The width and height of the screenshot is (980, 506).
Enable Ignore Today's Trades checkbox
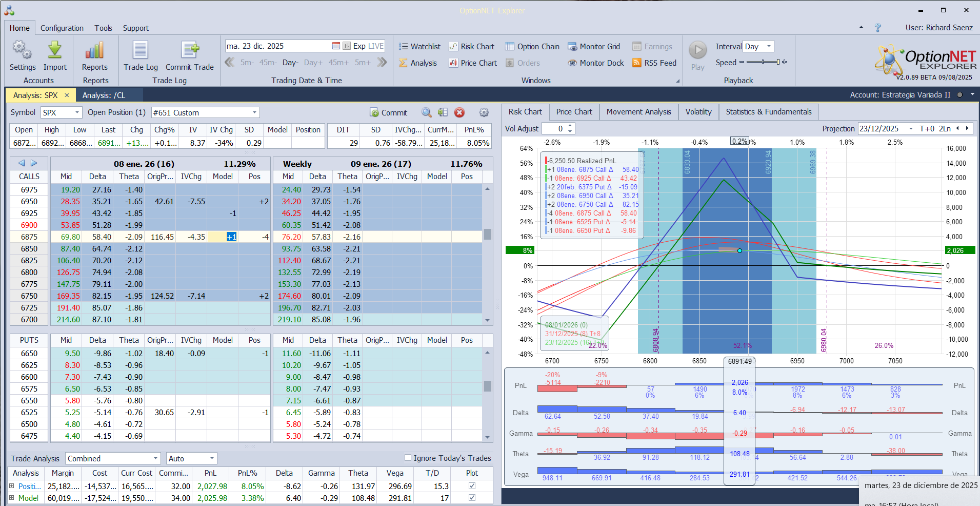(x=408, y=458)
